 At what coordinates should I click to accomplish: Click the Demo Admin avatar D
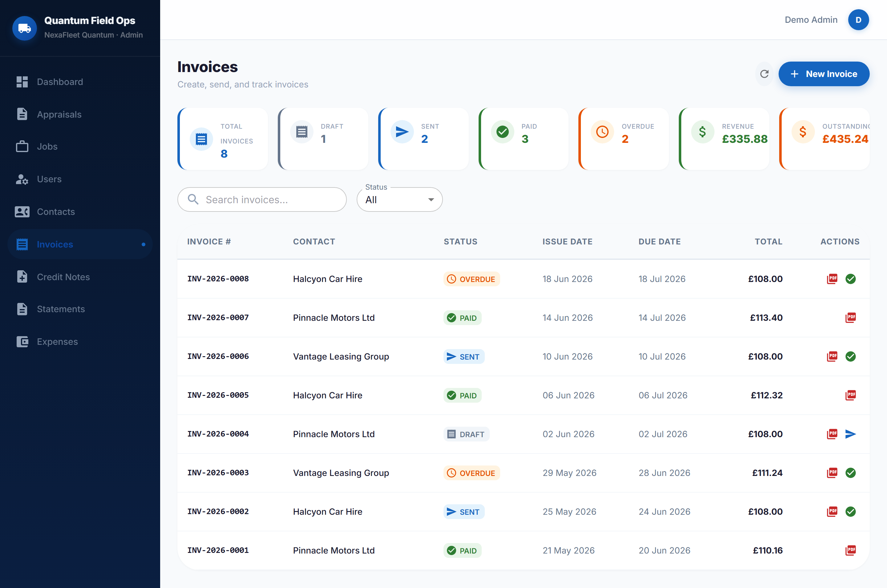pyautogui.click(x=858, y=20)
